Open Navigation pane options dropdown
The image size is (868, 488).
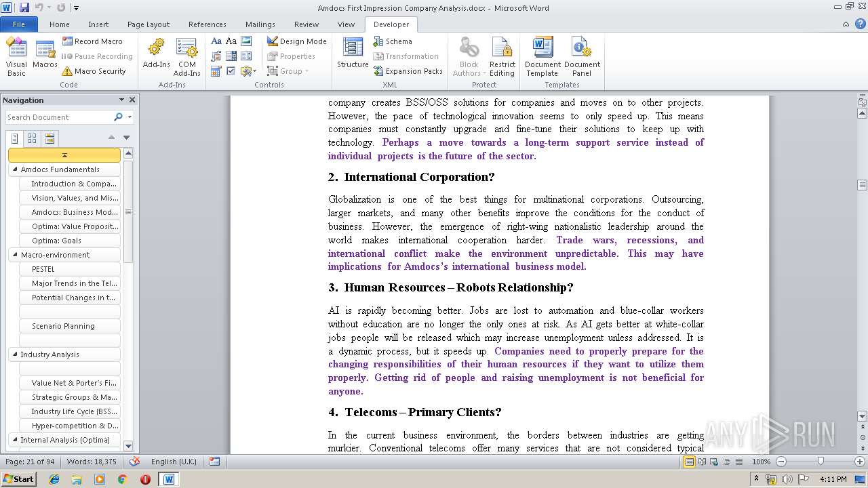[x=121, y=100]
